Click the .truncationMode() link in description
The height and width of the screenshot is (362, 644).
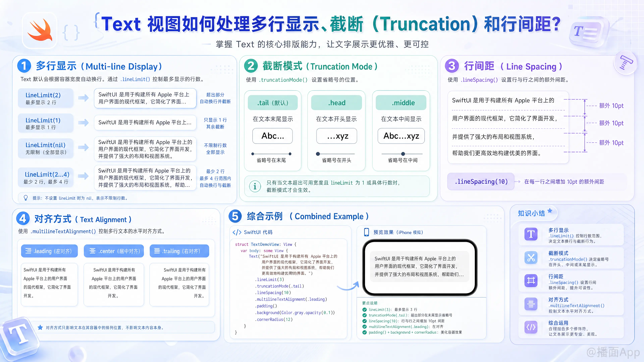(x=283, y=80)
